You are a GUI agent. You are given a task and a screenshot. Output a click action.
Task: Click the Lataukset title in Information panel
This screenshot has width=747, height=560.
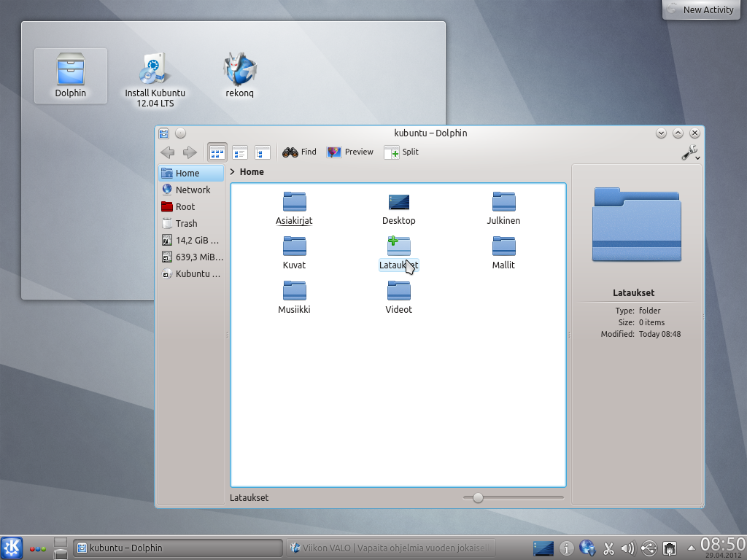634,293
